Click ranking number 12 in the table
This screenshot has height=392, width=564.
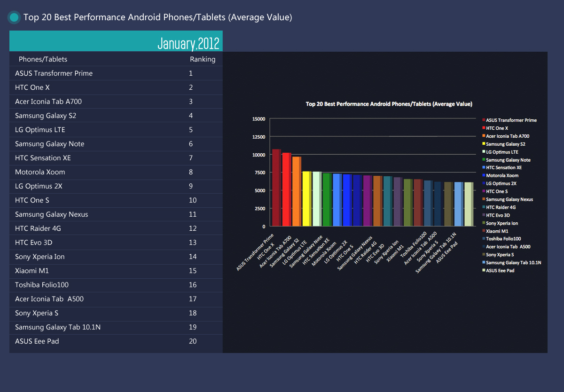click(x=193, y=228)
